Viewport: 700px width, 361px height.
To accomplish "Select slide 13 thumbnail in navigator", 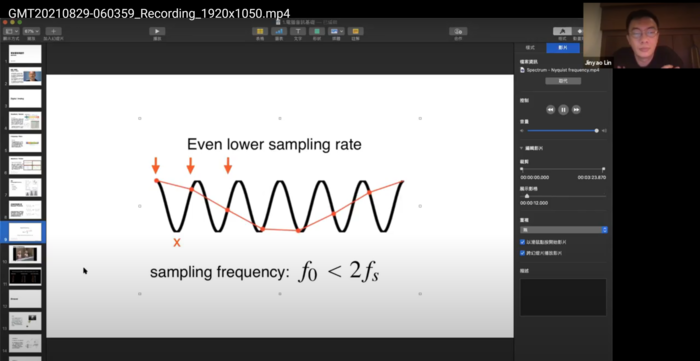I will [25, 321].
